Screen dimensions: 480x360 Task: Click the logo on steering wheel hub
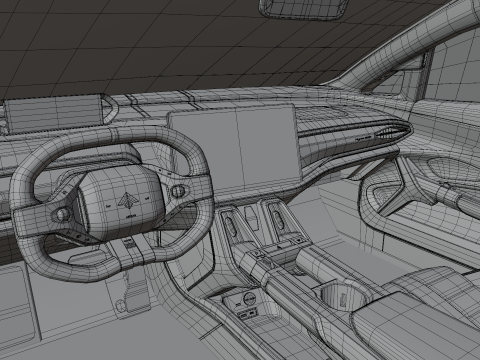point(128,201)
